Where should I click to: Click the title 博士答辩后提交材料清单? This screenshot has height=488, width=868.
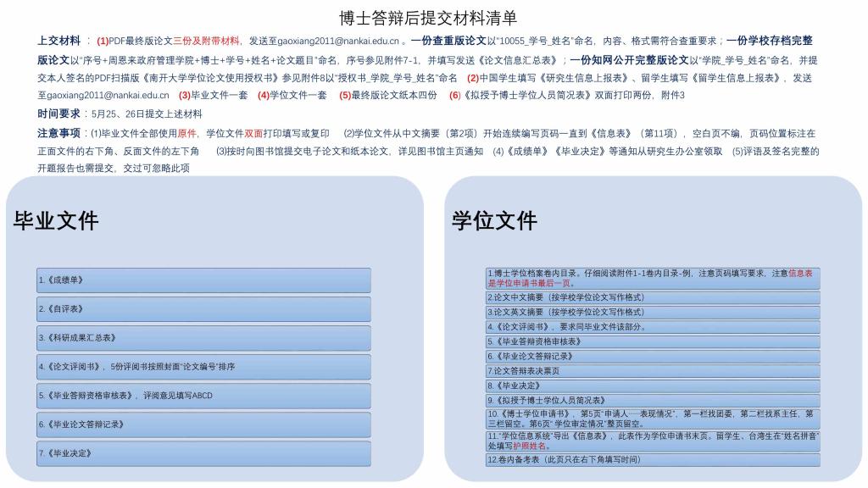[427, 18]
